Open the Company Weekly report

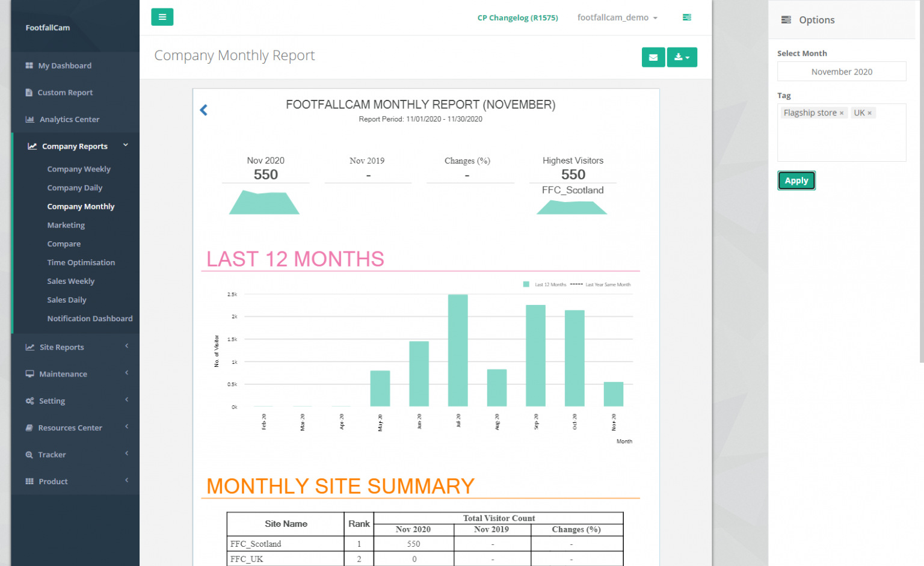tap(79, 169)
